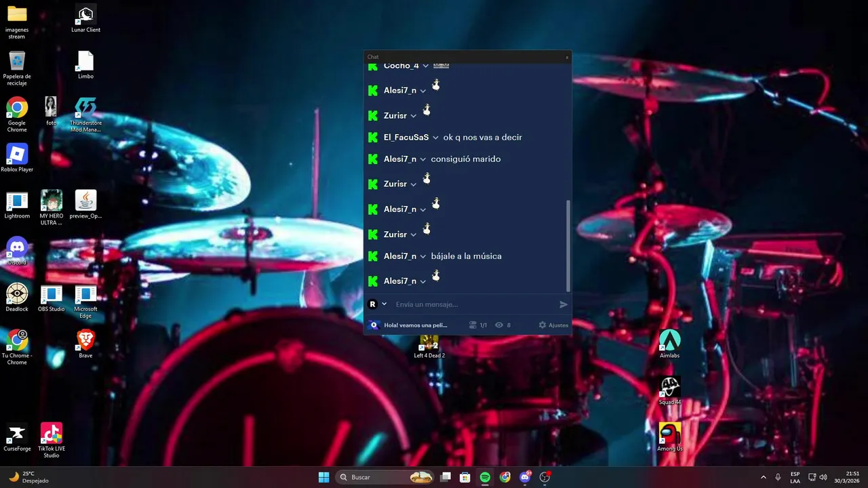Open OBS Studio desktop shortcut
868x488 pixels.
(51, 298)
